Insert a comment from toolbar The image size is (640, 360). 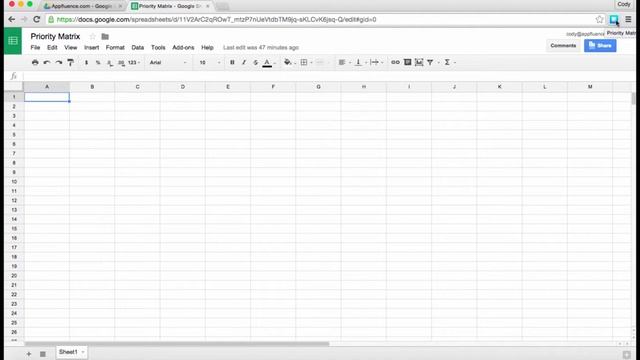[407, 62]
